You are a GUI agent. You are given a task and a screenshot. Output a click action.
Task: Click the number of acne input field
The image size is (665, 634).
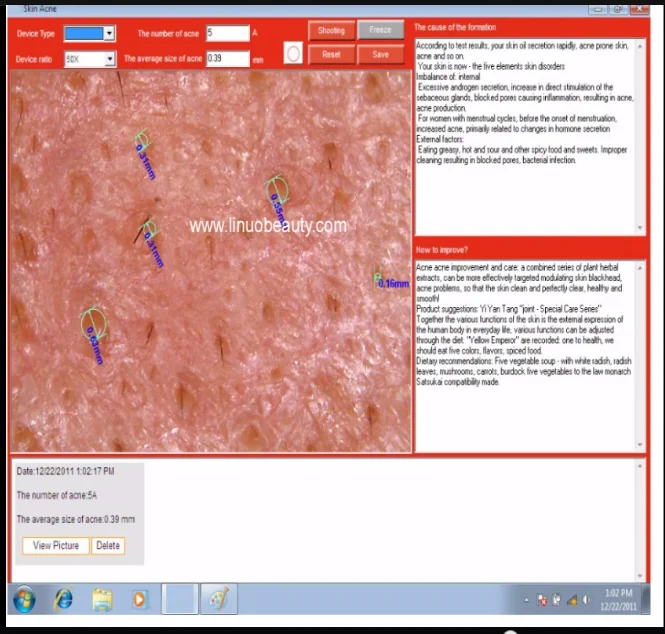point(227,33)
